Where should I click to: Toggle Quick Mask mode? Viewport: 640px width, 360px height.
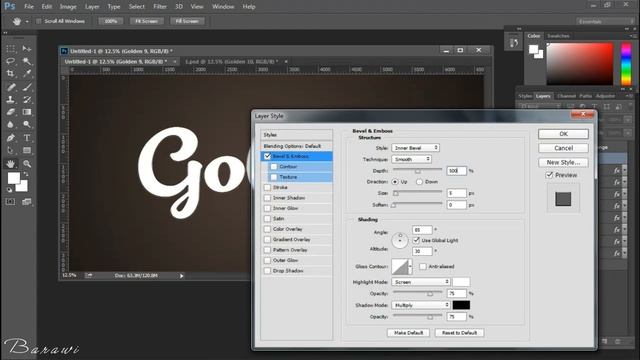click(11, 202)
